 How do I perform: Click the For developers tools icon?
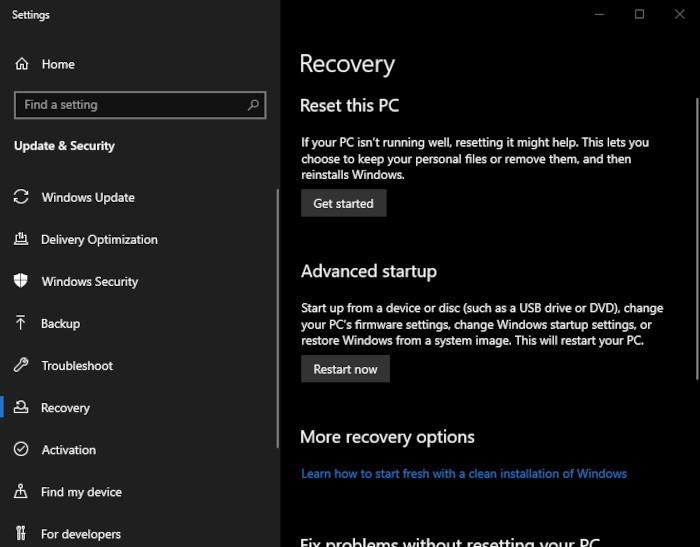pos(21,533)
